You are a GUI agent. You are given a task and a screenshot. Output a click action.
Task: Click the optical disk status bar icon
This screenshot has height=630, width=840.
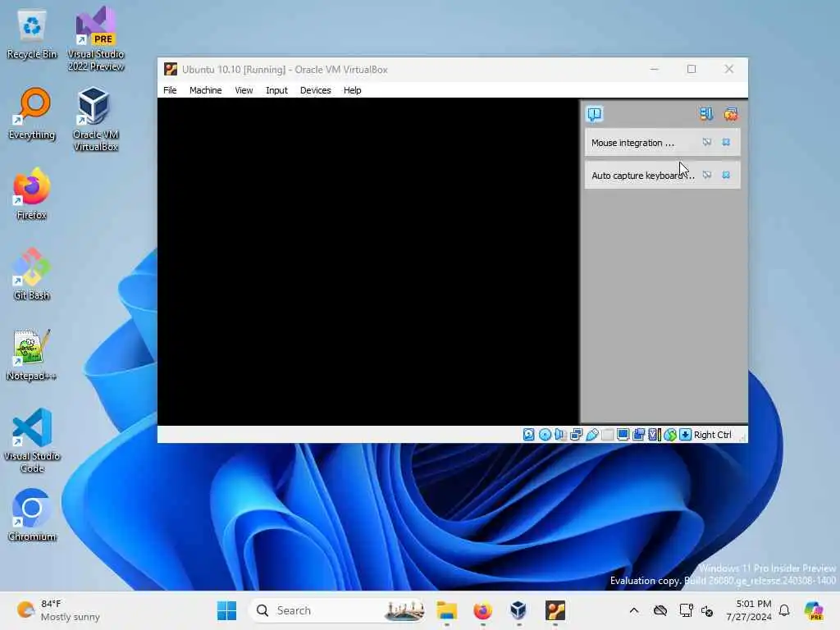coord(545,435)
